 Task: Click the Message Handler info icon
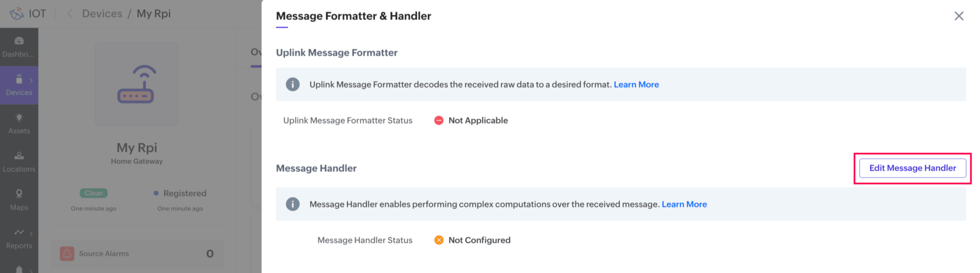tap(292, 204)
